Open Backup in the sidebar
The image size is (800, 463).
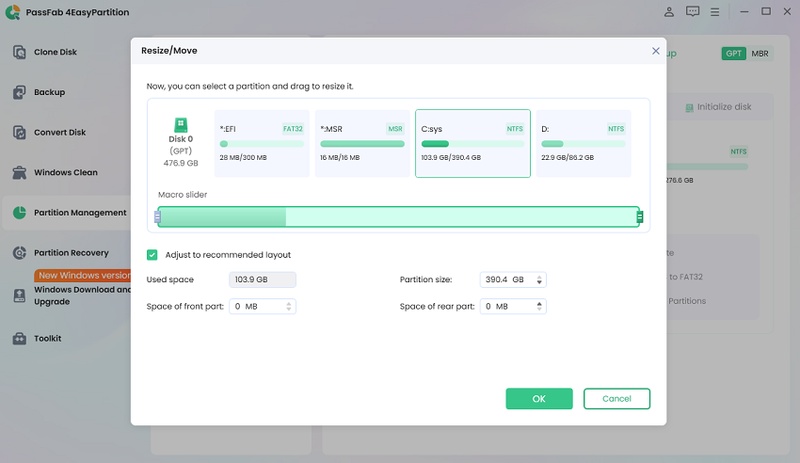point(49,92)
